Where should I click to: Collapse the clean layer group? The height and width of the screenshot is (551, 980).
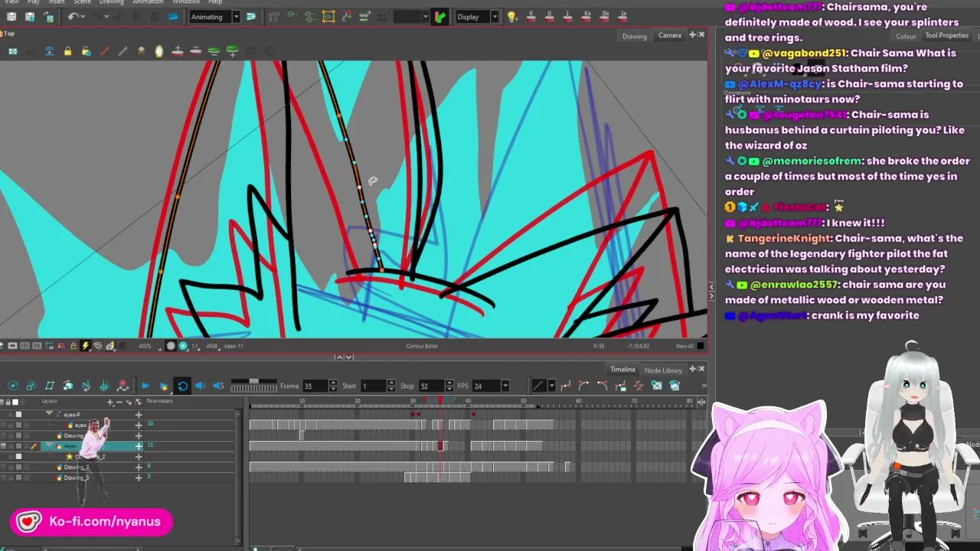tap(50, 445)
